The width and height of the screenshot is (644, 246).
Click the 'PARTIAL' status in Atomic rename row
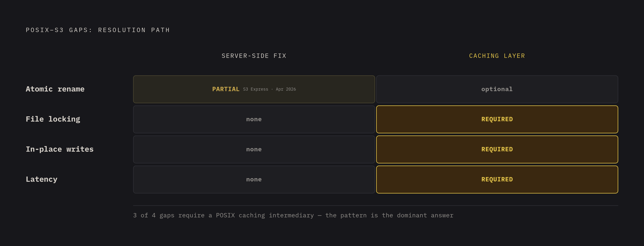click(226, 89)
